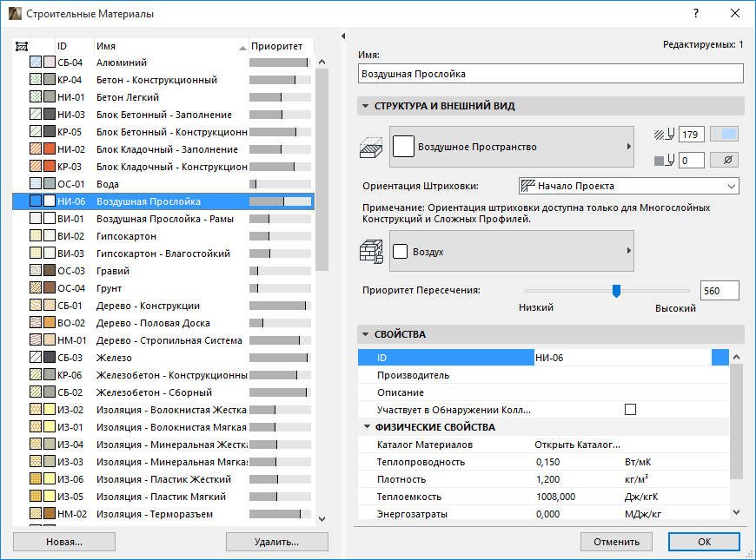
Task: Click the Новая... button
Action: tap(64, 542)
